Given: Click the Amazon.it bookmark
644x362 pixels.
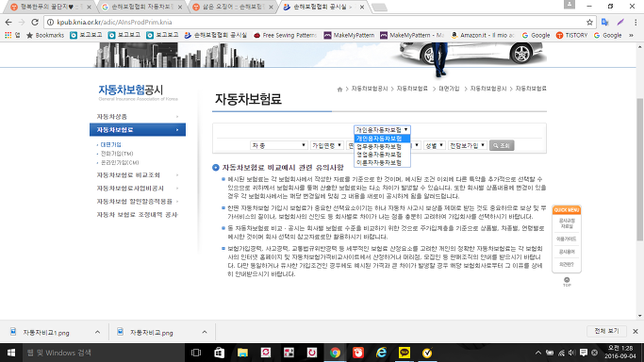Looking at the screenshot, I should click(x=483, y=35).
